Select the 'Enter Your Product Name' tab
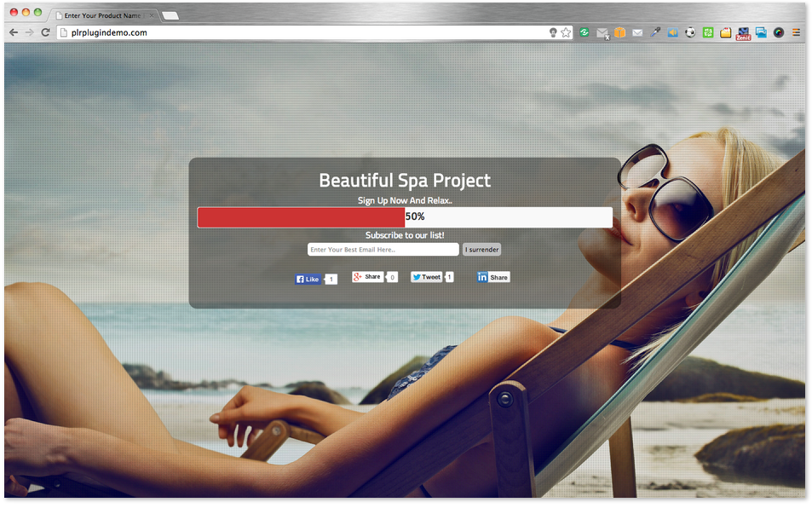 pyautogui.click(x=101, y=15)
